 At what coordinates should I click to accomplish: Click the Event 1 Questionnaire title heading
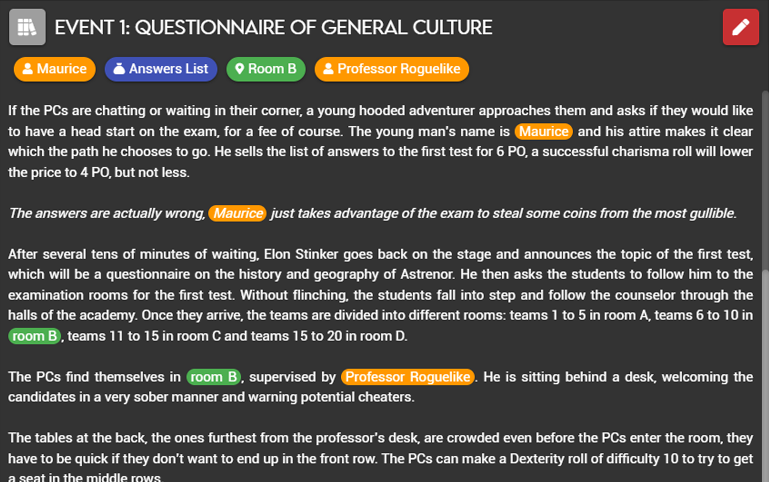click(x=273, y=27)
